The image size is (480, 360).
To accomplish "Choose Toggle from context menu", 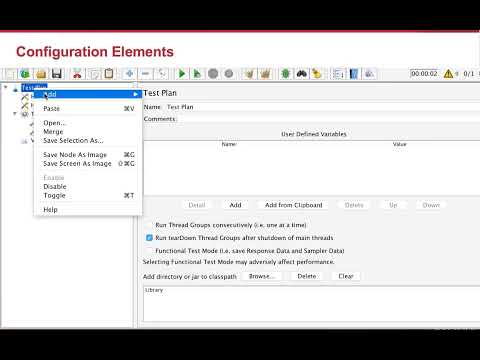I will pyautogui.click(x=88, y=195).
